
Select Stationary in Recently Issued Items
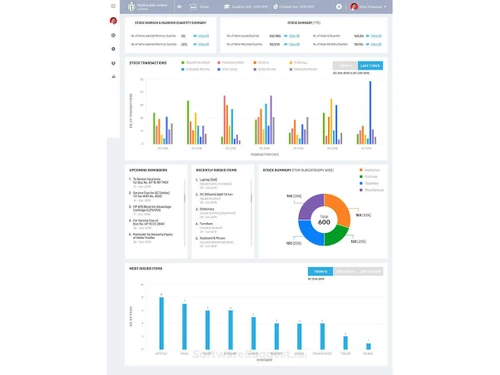point(207,209)
